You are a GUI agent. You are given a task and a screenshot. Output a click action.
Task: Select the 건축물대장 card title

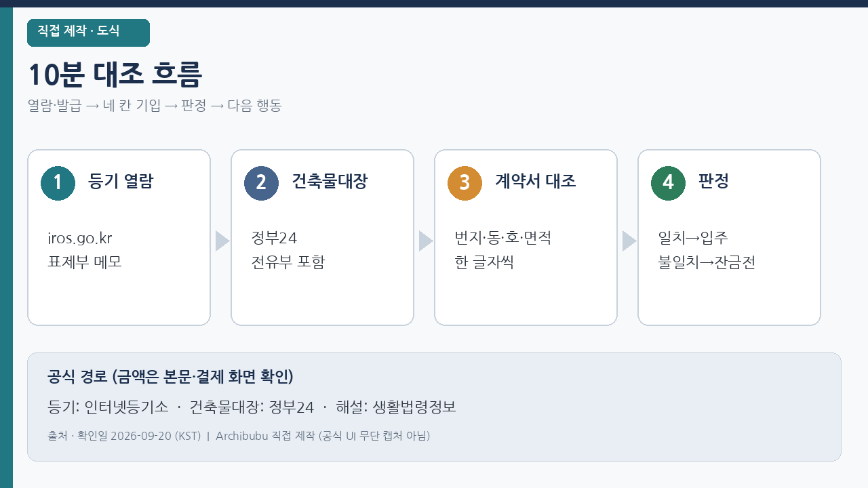(330, 182)
